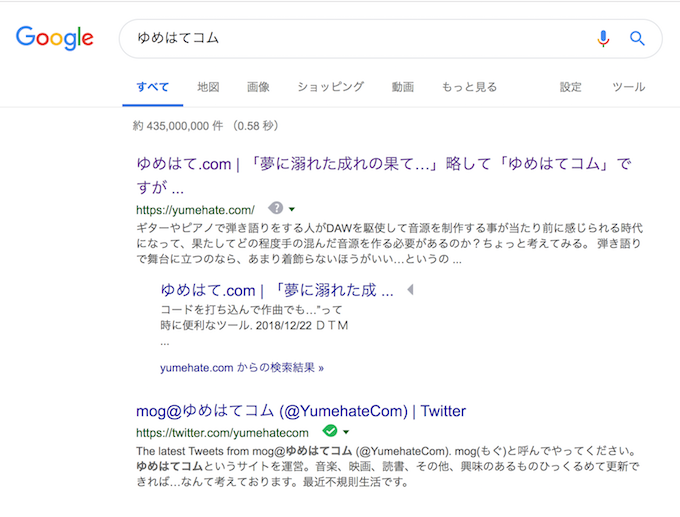
Task: Open indented ゆめはて.com「夢に溺れた成 sitelink
Action: [277, 290]
